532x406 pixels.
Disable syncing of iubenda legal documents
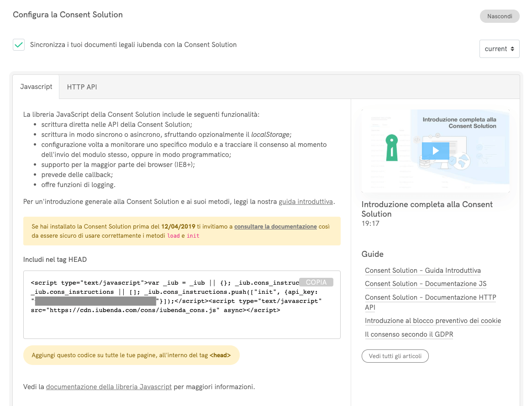18,44
